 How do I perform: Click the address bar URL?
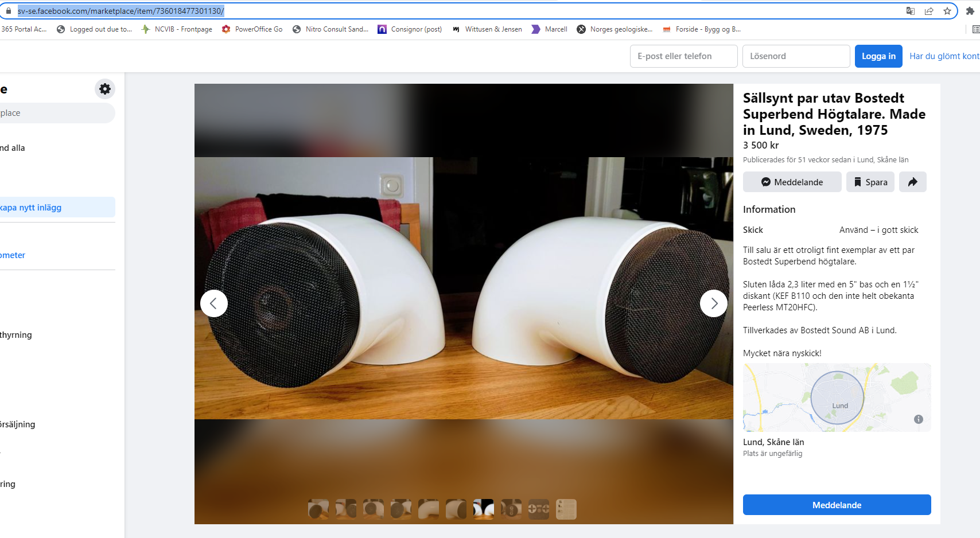[x=120, y=11]
